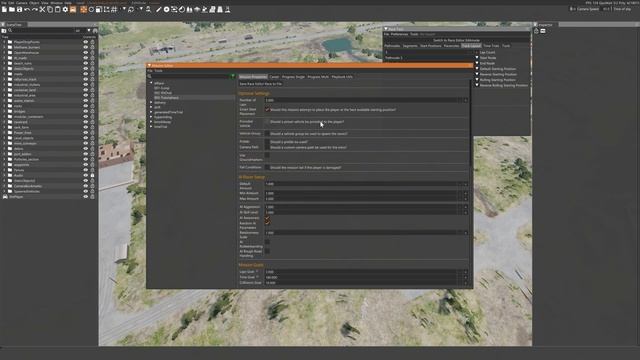Enable the Prefabs checkbox

pyautogui.click(x=267, y=142)
